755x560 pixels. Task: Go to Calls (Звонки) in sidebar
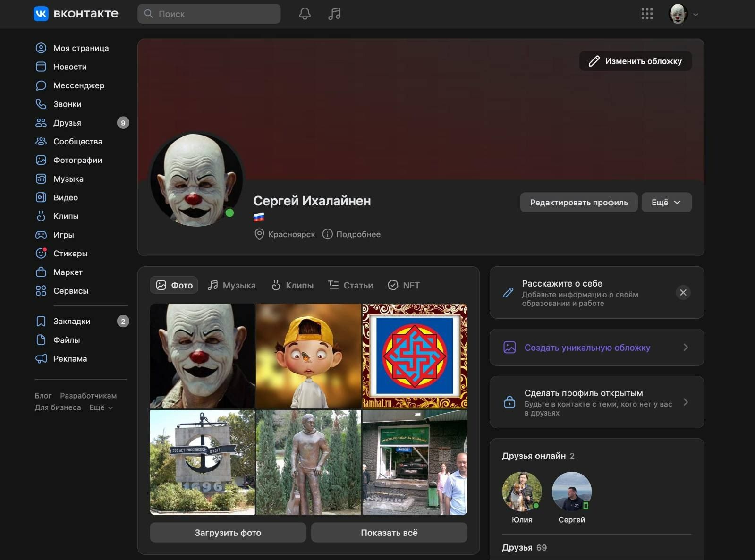click(67, 104)
